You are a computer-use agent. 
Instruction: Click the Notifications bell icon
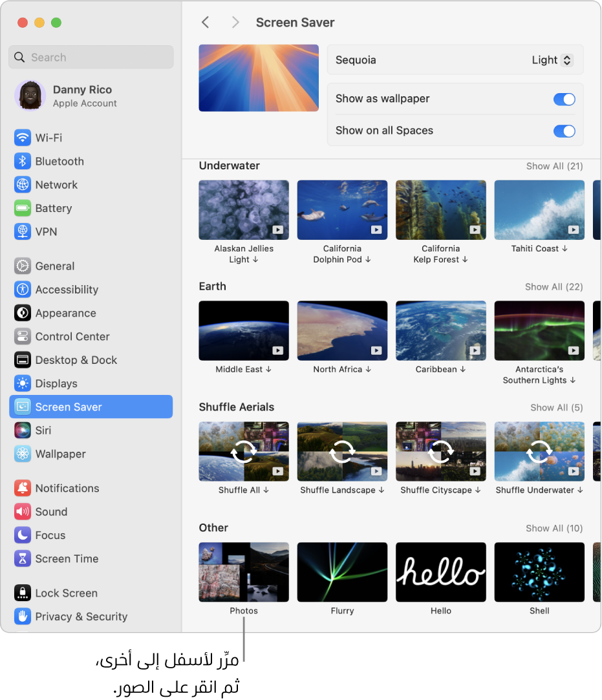tap(23, 488)
